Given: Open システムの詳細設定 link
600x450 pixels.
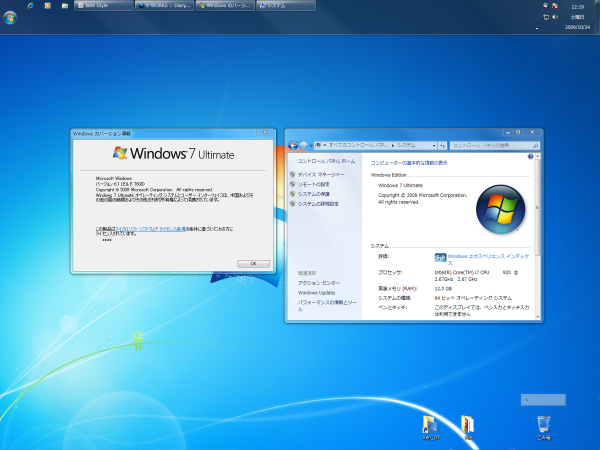Looking at the screenshot, I should [318, 204].
